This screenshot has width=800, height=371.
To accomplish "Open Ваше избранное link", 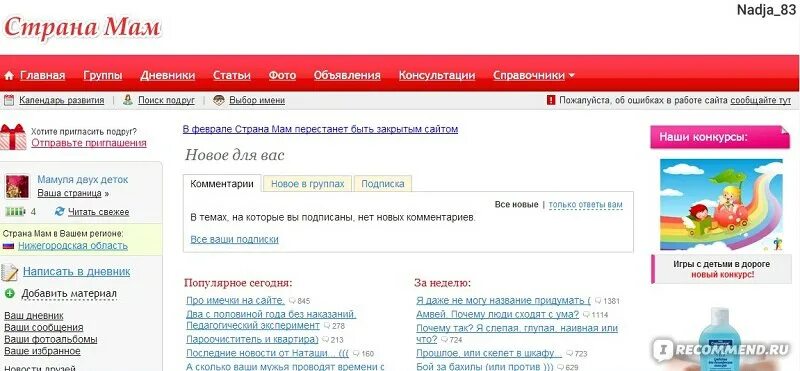I will (x=42, y=351).
